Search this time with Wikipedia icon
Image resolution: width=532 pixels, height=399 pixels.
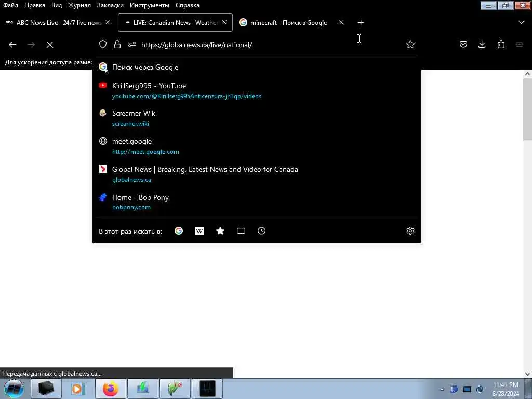pos(199,231)
